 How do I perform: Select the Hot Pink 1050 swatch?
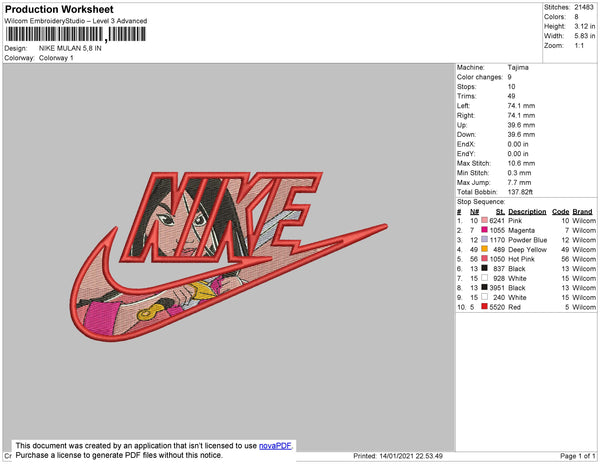coord(484,259)
